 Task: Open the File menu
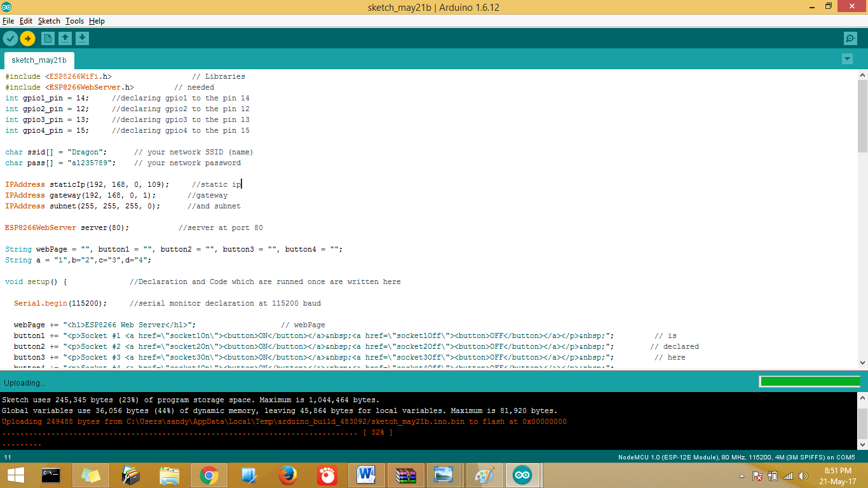(8, 21)
